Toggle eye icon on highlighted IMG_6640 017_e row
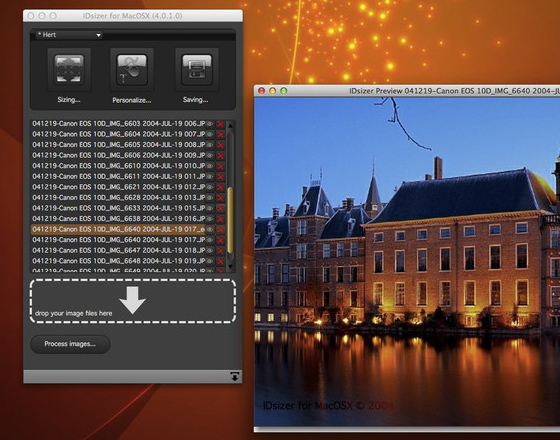This screenshot has height=440, width=560. click(x=210, y=229)
